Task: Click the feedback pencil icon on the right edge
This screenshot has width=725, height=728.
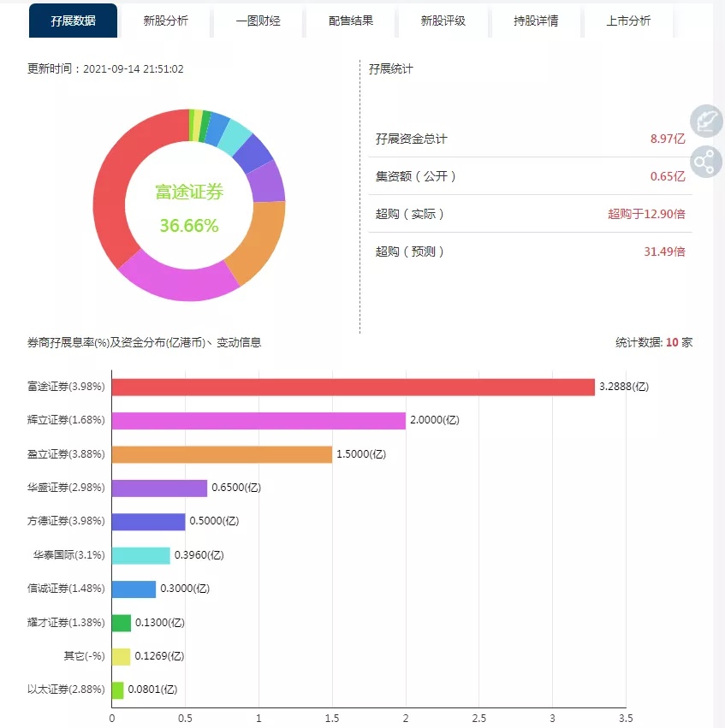Action: click(706, 121)
